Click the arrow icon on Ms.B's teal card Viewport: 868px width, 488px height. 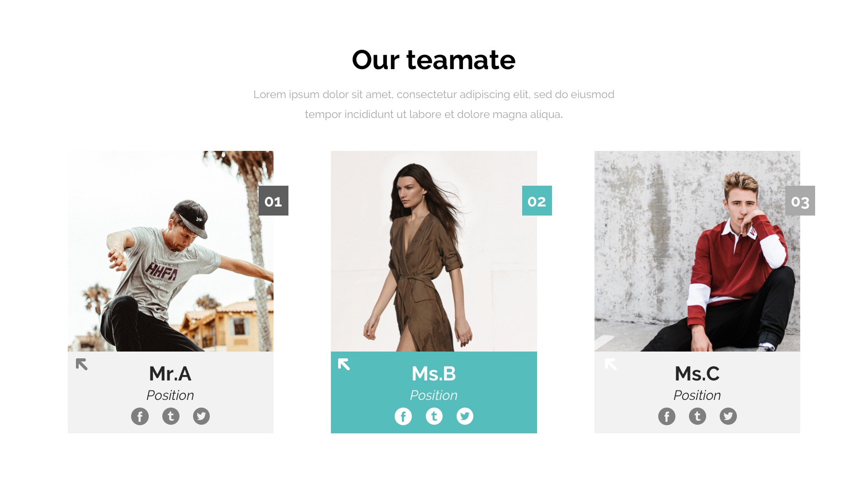344,364
